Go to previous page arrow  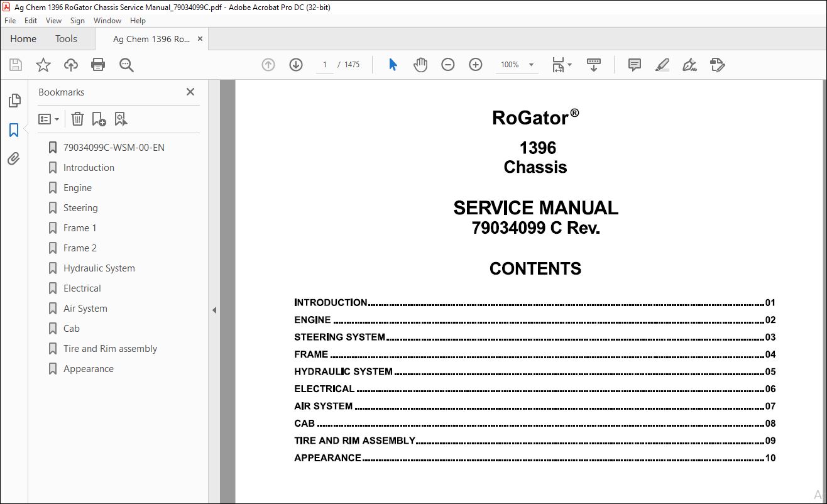[268, 65]
